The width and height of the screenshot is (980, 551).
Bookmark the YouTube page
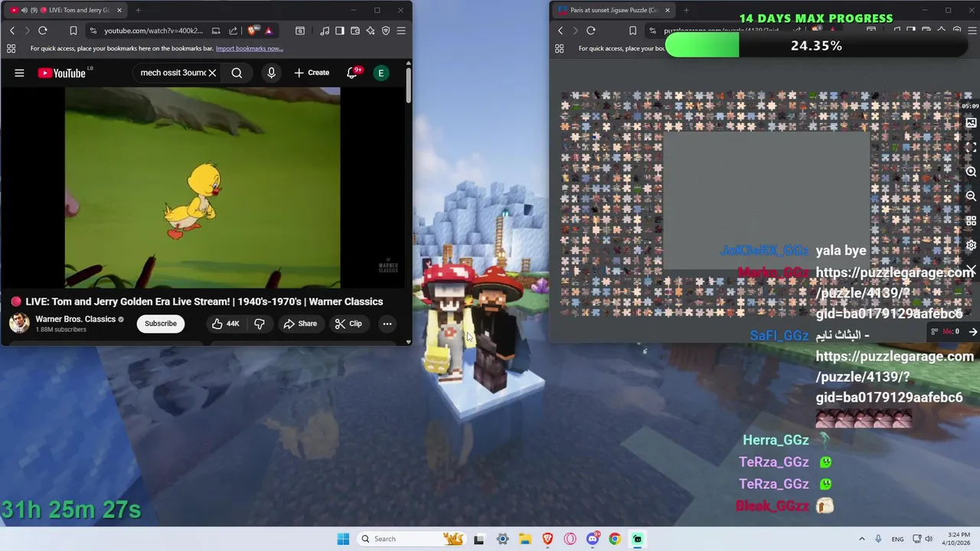tap(73, 31)
